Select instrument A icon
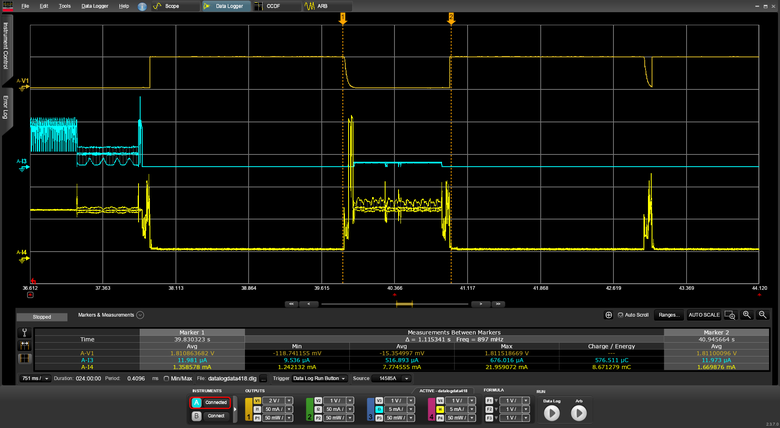Viewport: 780px width, 428px height. coord(196,403)
